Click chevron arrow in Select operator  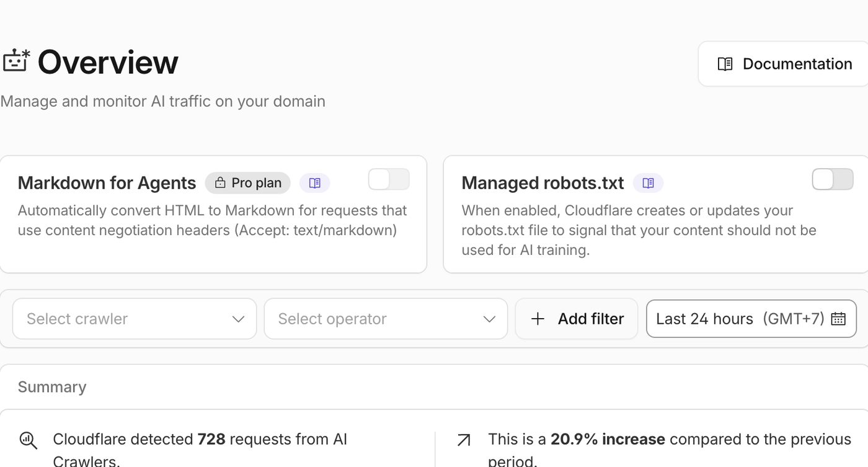pos(490,319)
